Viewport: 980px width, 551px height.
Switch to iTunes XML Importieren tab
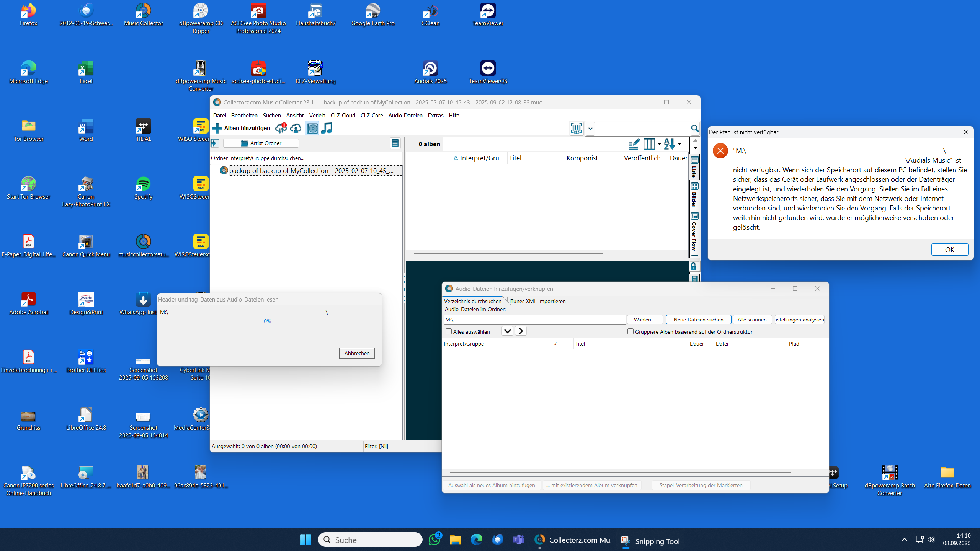pos(537,301)
